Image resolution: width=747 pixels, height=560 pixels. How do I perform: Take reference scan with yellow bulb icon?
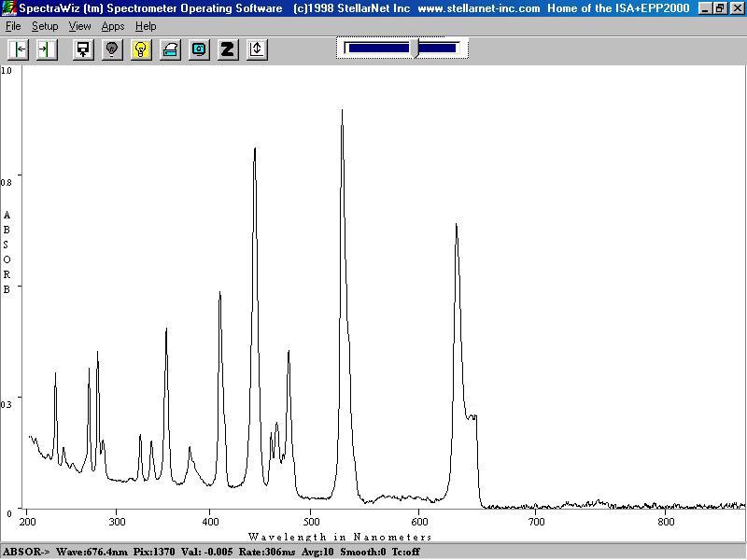(141, 49)
